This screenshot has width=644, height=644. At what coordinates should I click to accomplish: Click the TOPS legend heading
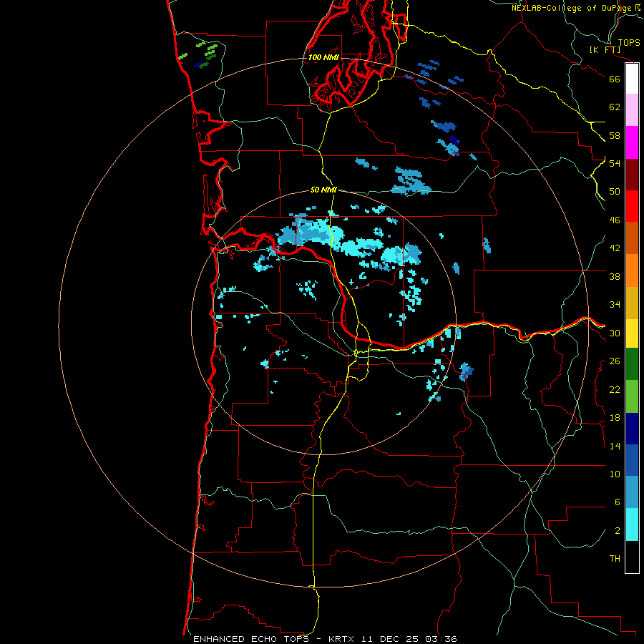click(629, 42)
